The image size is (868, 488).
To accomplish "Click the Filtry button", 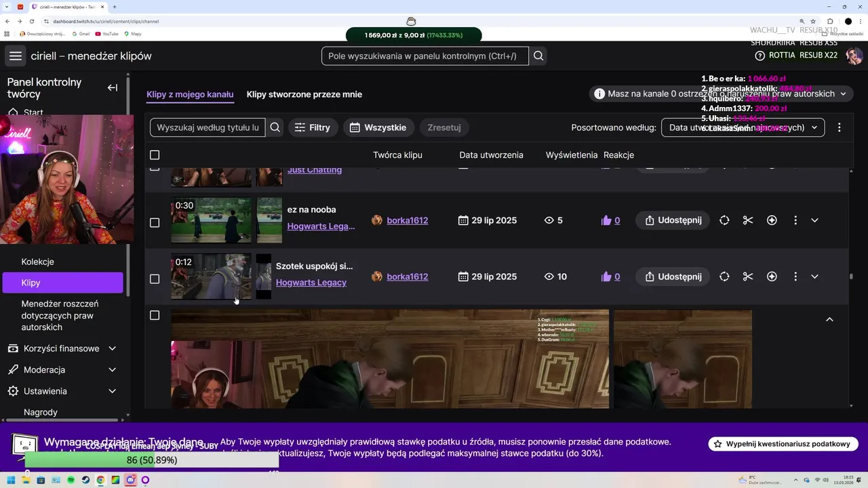I will tap(313, 127).
